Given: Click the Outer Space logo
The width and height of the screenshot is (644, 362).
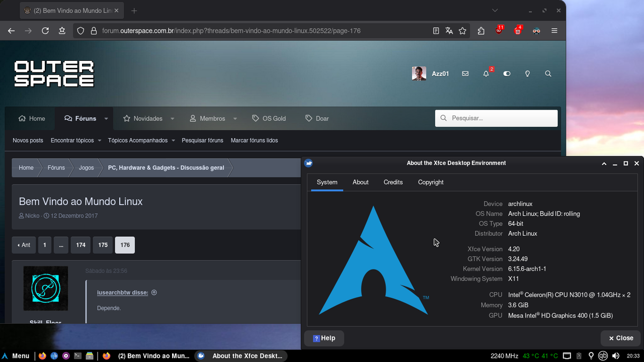Looking at the screenshot, I should coord(54,73).
